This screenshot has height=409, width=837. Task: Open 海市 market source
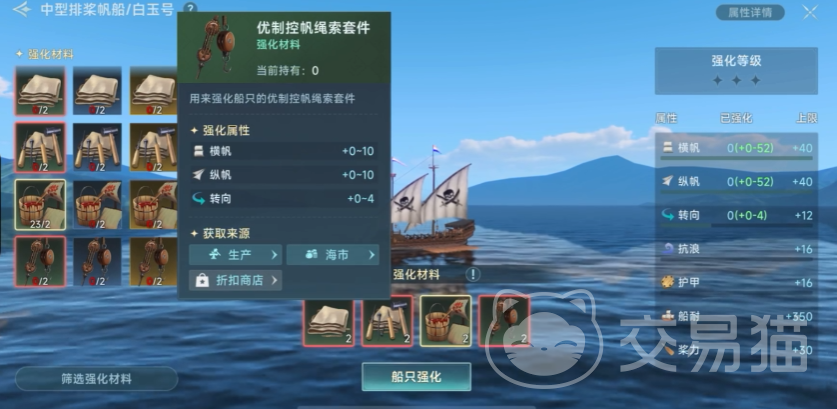(x=333, y=255)
